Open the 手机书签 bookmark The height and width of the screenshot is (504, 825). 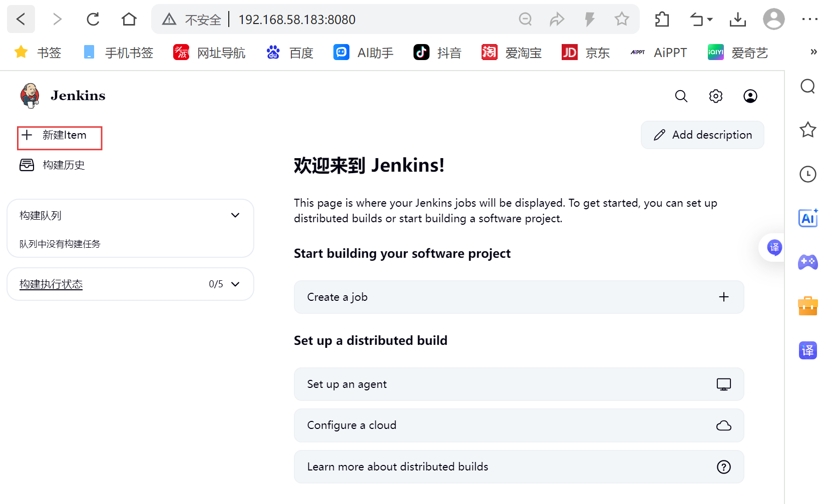tap(118, 52)
